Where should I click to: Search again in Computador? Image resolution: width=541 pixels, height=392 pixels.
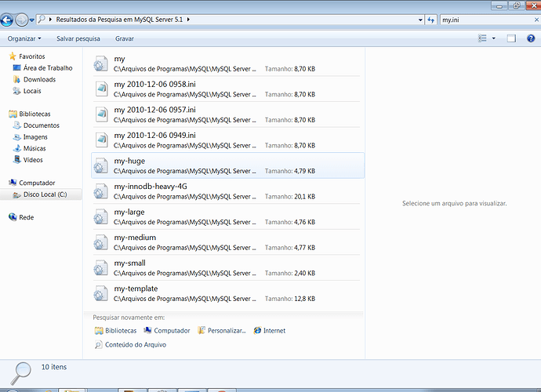click(x=167, y=331)
